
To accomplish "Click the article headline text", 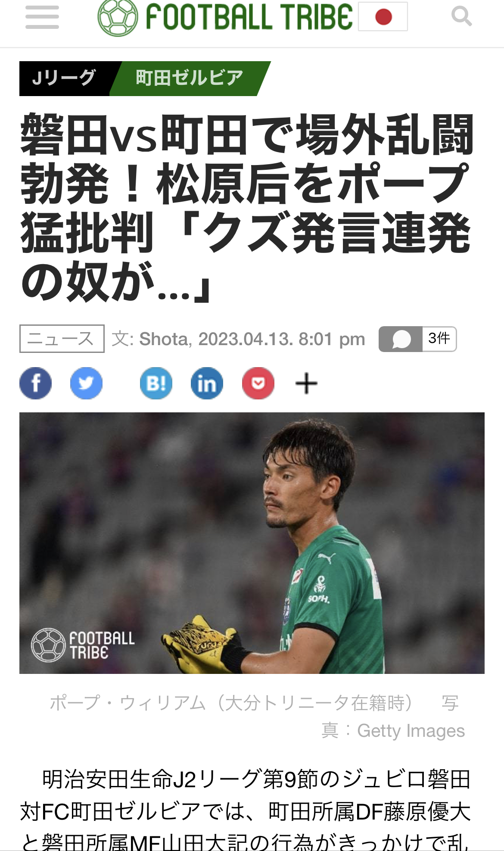I will tap(248, 209).
